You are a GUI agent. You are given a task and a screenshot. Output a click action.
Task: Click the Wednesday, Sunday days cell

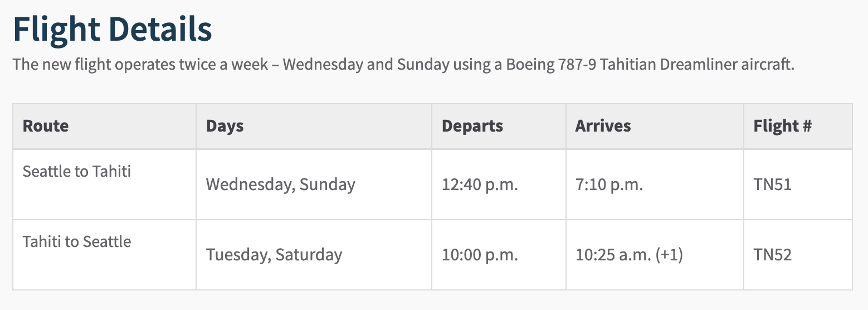click(x=281, y=185)
